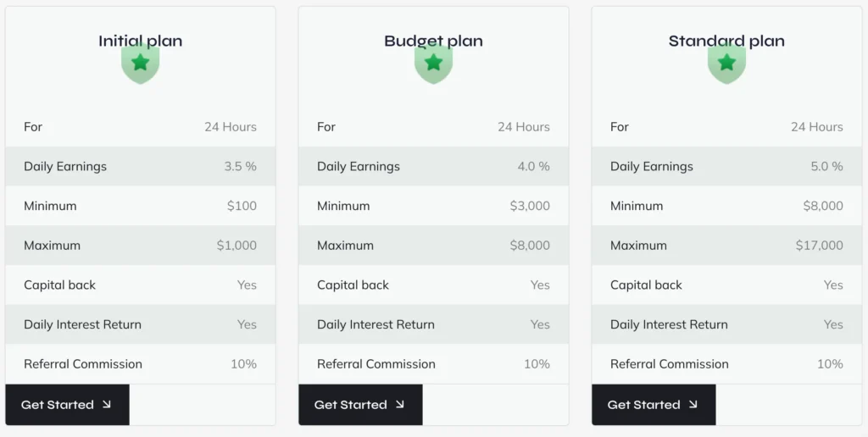
Task: Click the $17,000 Maximum amount
Action: (820, 246)
